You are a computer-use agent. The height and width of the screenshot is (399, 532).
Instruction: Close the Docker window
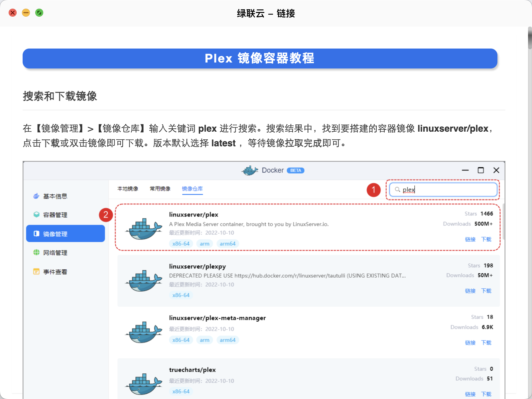coord(496,170)
